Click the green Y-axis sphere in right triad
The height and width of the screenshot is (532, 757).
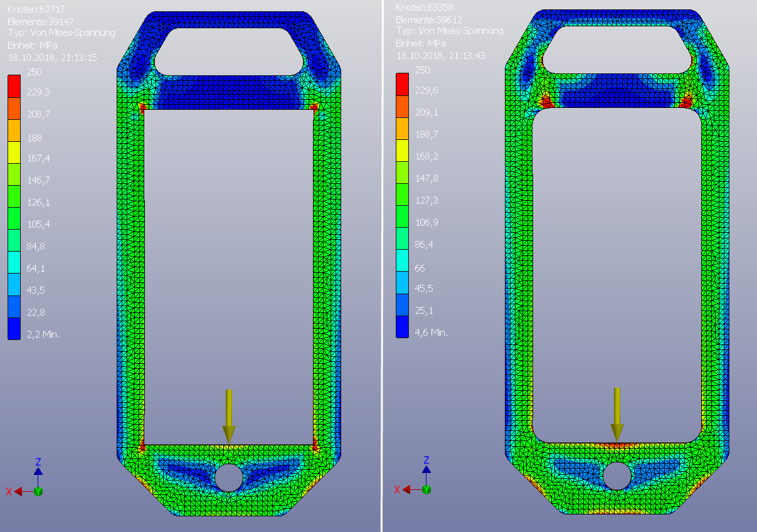point(427,491)
